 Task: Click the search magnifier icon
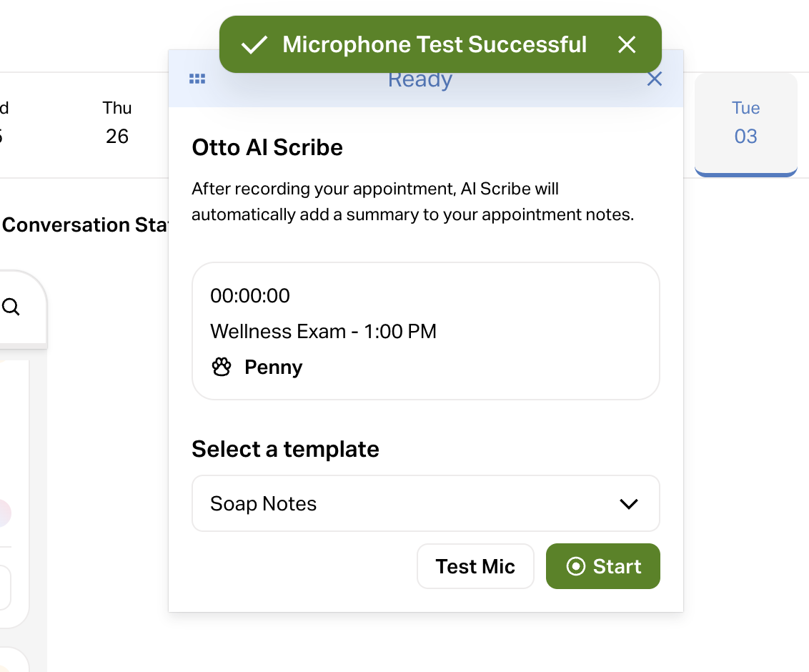pos(11,307)
